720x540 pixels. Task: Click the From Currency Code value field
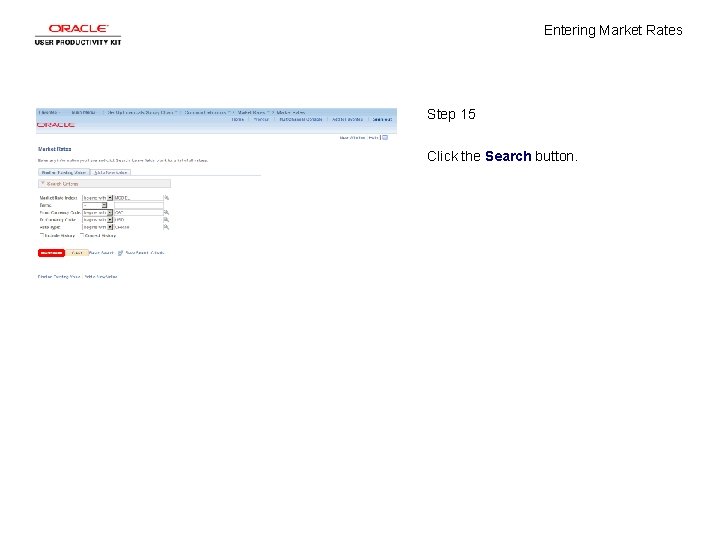tap(139, 213)
